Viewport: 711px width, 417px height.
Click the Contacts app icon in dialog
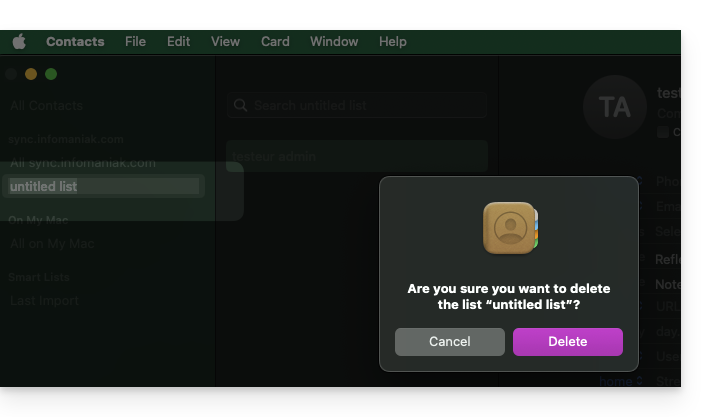(x=510, y=227)
